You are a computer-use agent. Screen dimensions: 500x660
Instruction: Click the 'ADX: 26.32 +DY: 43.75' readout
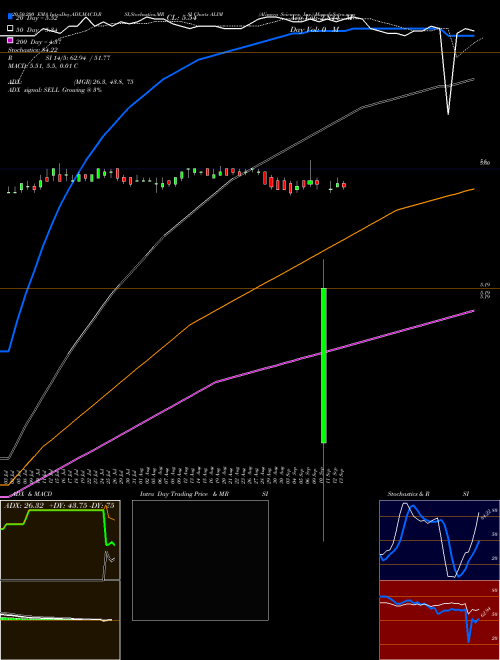45,506
